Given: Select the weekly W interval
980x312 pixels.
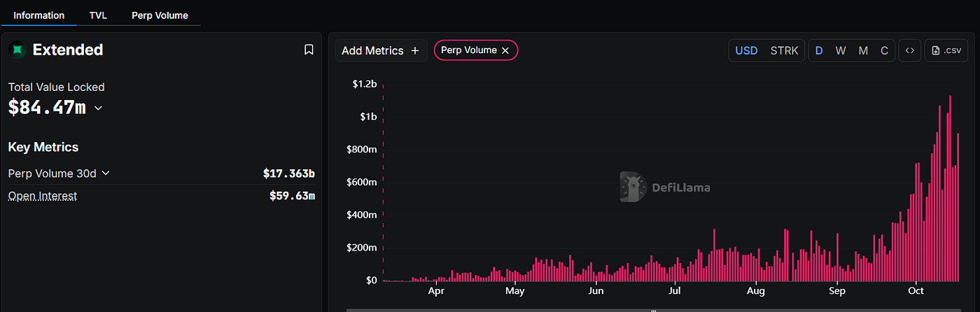Looking at the screenshot, I should point(841,50).
